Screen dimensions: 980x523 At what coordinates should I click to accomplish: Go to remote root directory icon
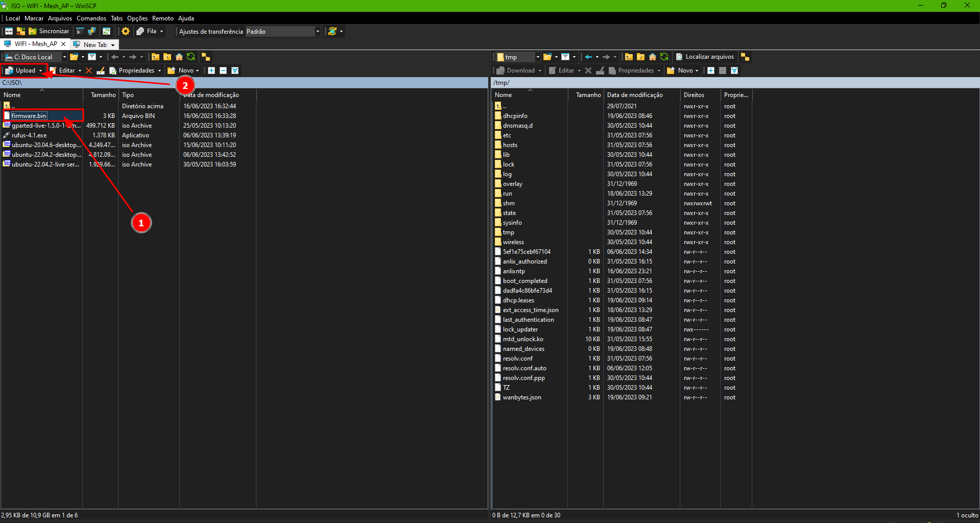(640, 57)
